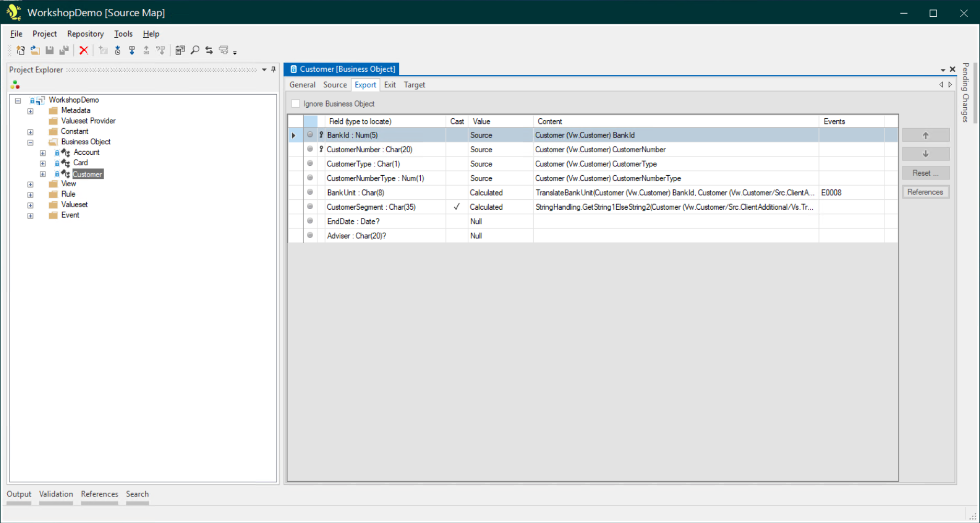Viewport: 980px width, 523px height.
Task: Enable the Ignore Business Object checkbox
Action: [295, 104]
